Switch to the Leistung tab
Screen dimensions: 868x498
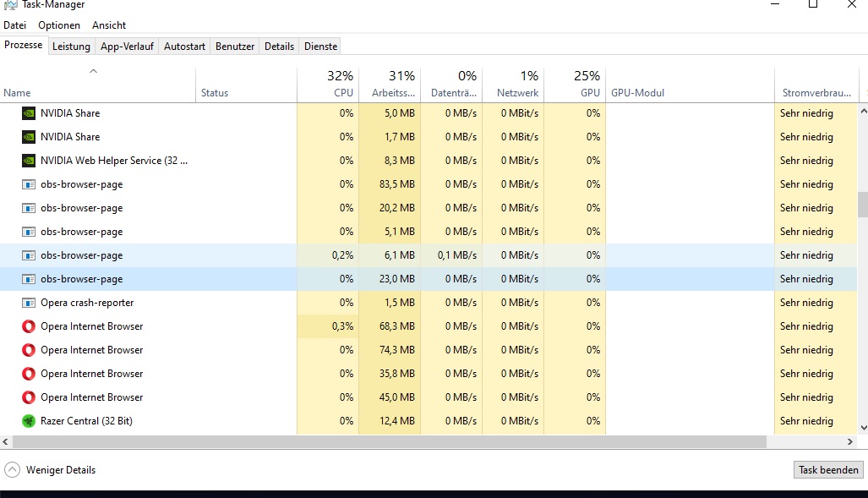click(x=71, y=47)
